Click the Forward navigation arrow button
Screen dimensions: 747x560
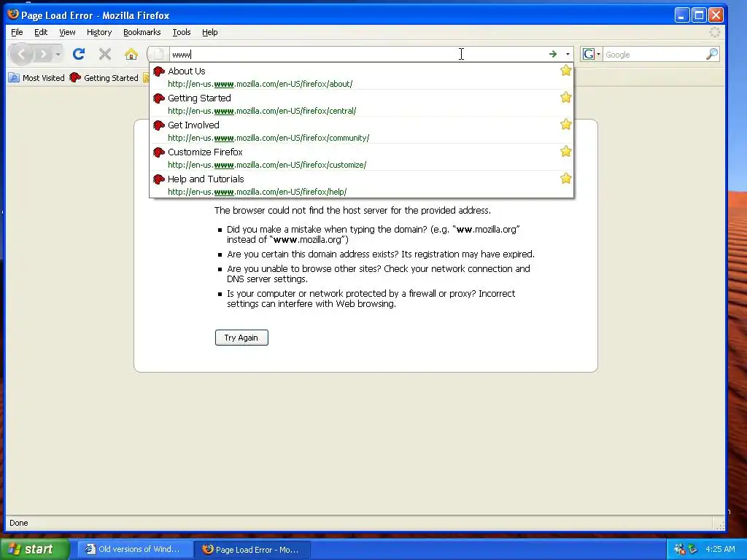[x=43, y=54]
